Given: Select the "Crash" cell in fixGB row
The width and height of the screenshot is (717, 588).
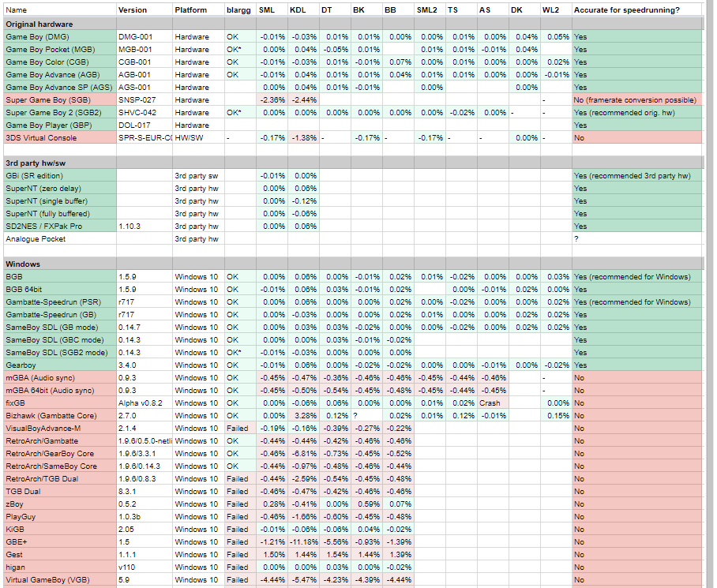Looking at the screenshot, I should click(493, 403).
